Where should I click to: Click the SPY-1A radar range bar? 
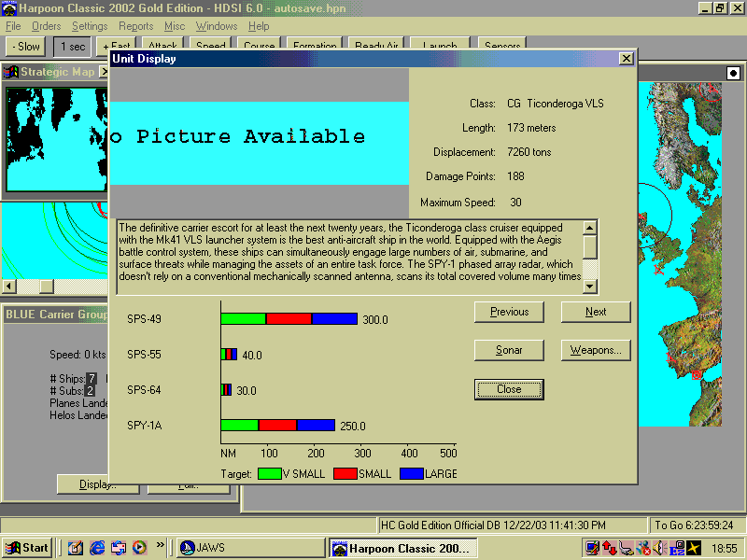click(x=277, y=425)
